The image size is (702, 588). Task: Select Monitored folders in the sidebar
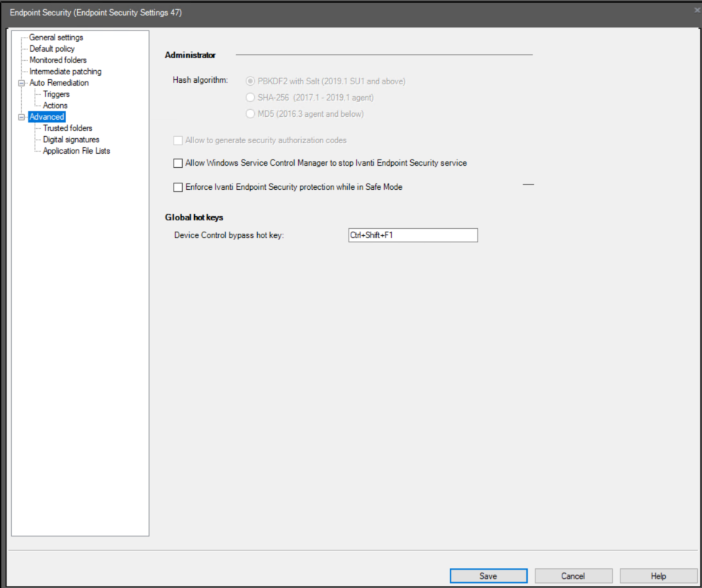(x=59, y=60)
